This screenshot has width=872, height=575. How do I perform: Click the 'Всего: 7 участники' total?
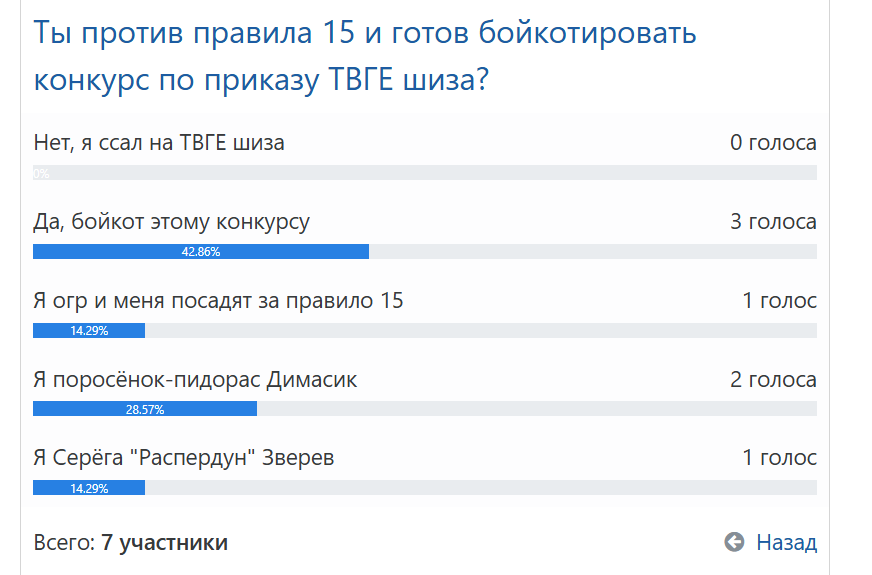click(x=131, y=542)
